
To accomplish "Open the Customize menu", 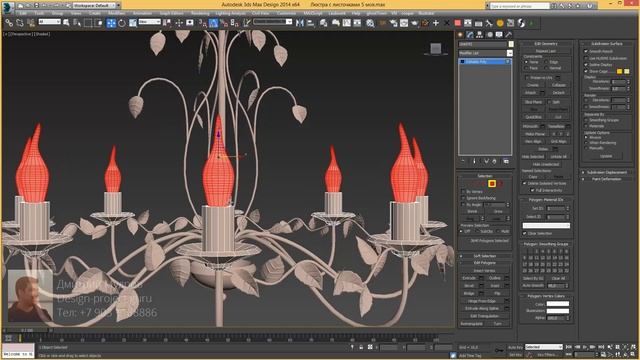I will pyautogui.click(x=287, y=13).
